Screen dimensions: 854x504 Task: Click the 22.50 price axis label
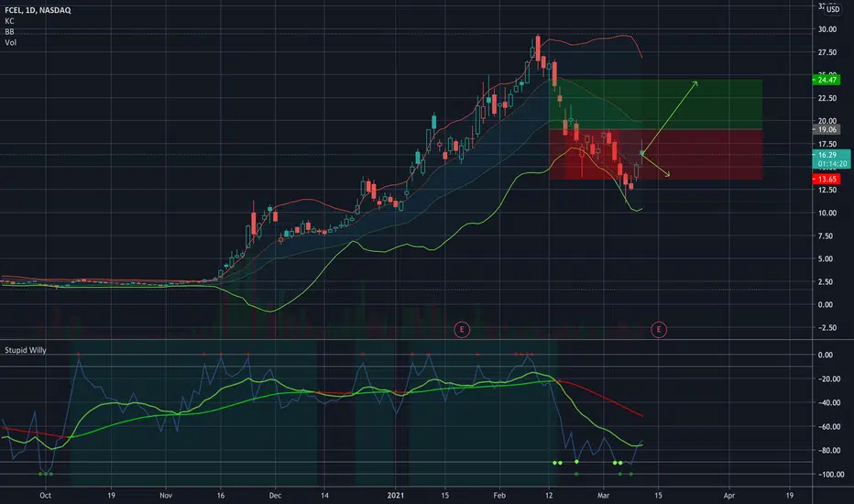click(827, 98)
